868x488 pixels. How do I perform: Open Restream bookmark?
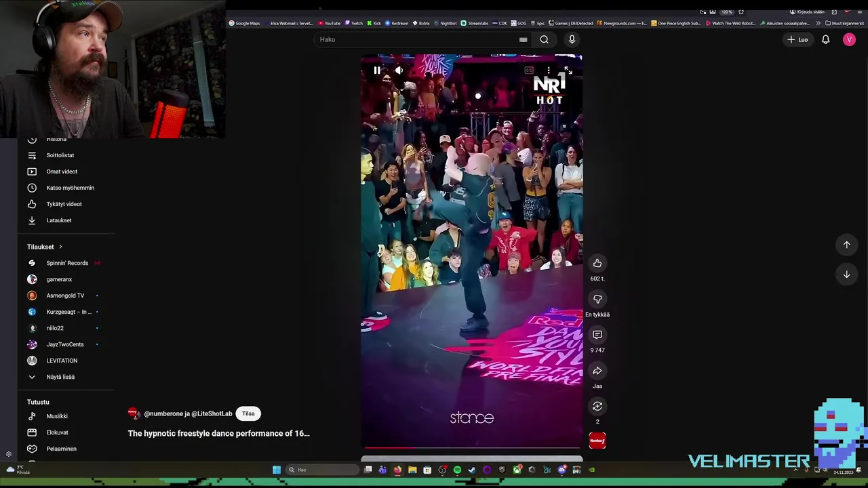tap(397, 23)
